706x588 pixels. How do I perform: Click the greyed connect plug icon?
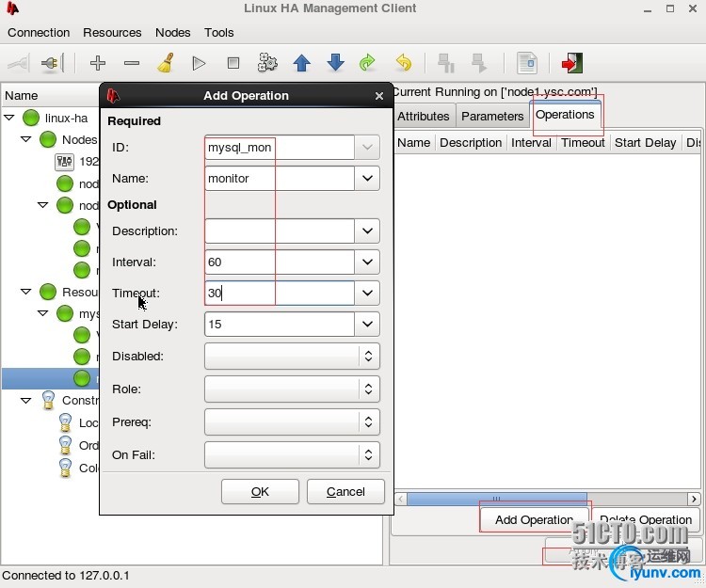[x=19, y=63]
